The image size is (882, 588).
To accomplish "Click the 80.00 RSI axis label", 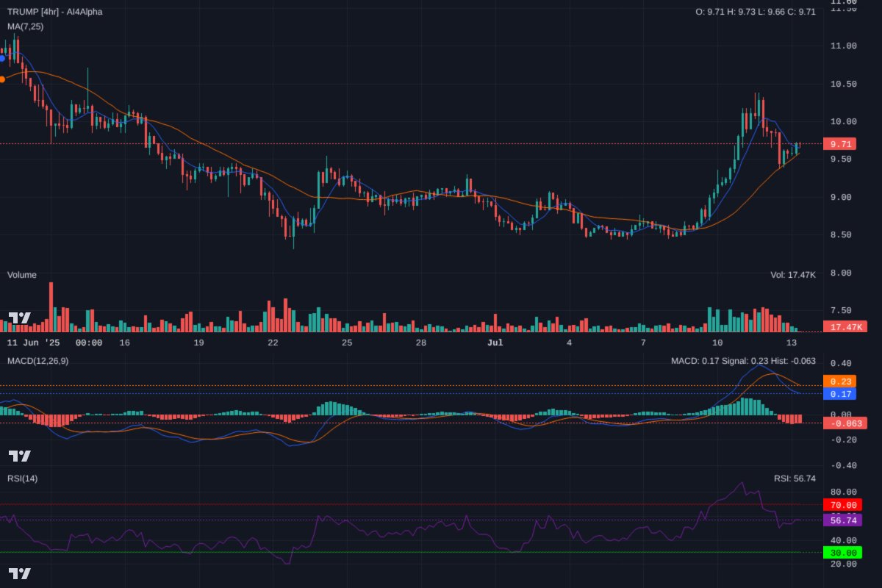I will (842, 492).
